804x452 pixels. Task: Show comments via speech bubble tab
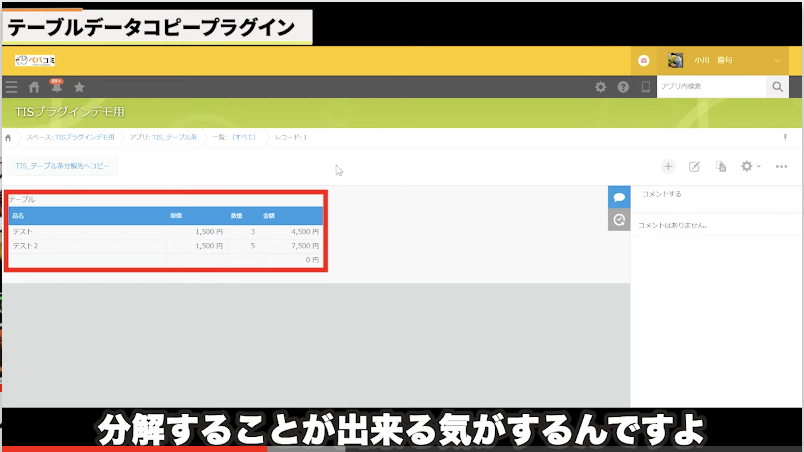(619, 197)
